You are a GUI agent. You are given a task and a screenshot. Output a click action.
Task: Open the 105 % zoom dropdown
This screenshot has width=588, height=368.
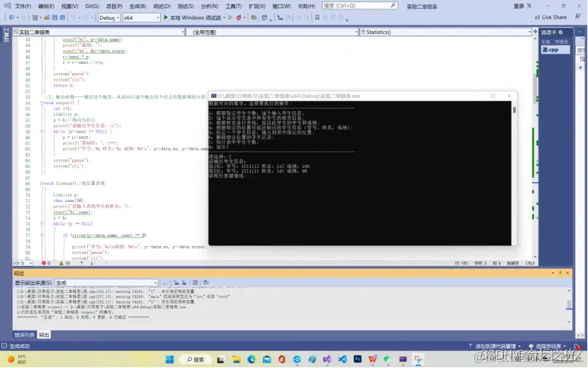[23, 263]
